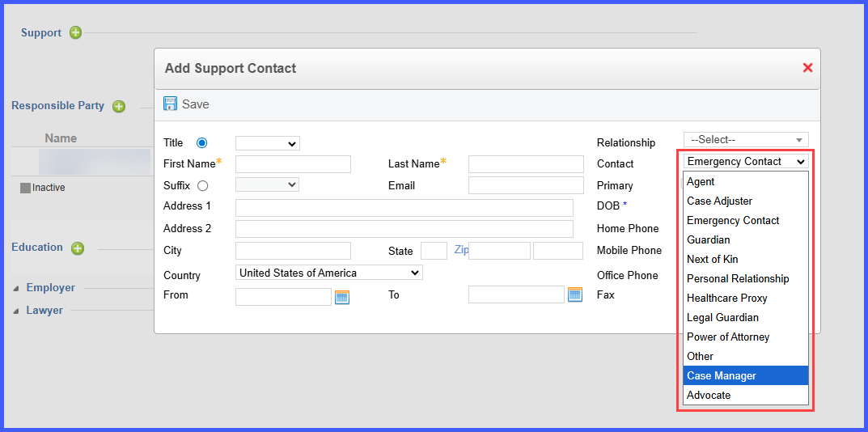The image size is (868, 432).
Task: Open the From date calendar picker
Action: 342,296
